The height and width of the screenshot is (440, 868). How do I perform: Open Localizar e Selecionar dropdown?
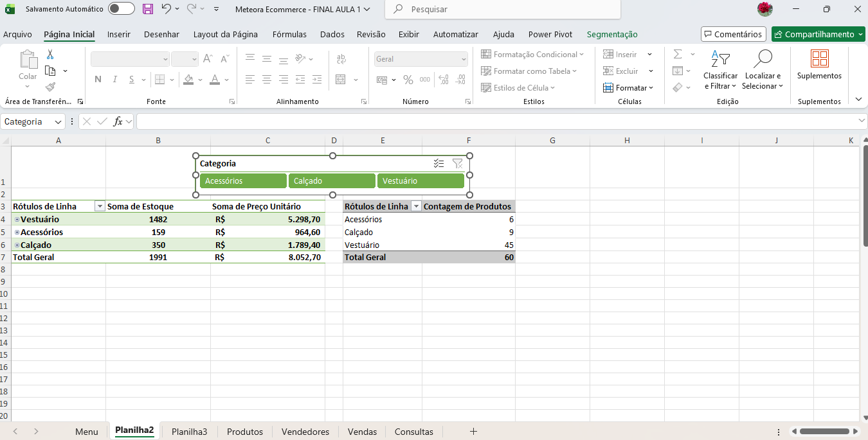[763, 70]
